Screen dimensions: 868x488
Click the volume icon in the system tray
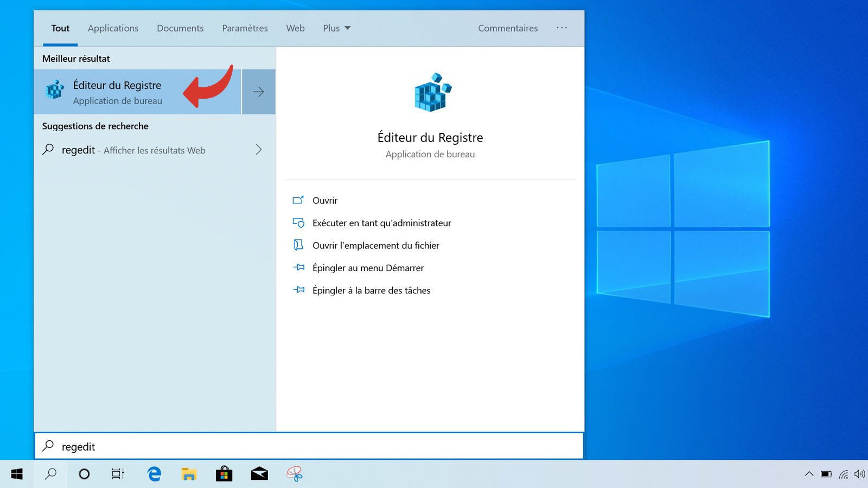coord(859,474)
